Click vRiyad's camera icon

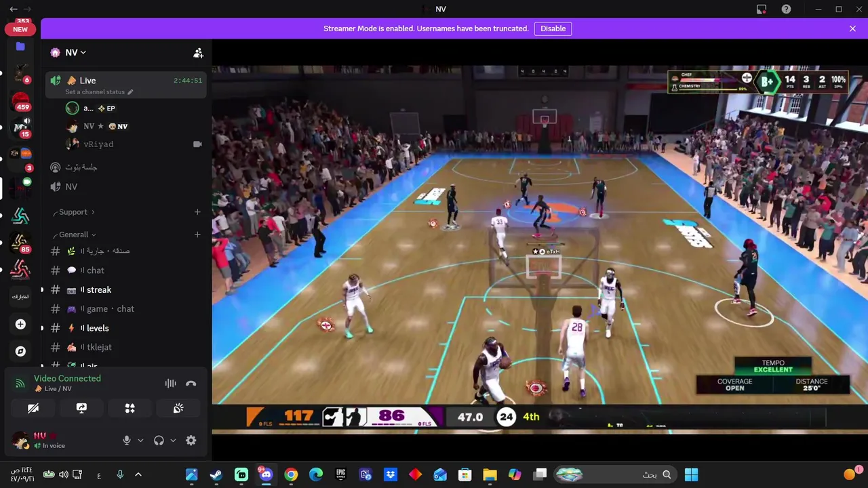[197, 144]
